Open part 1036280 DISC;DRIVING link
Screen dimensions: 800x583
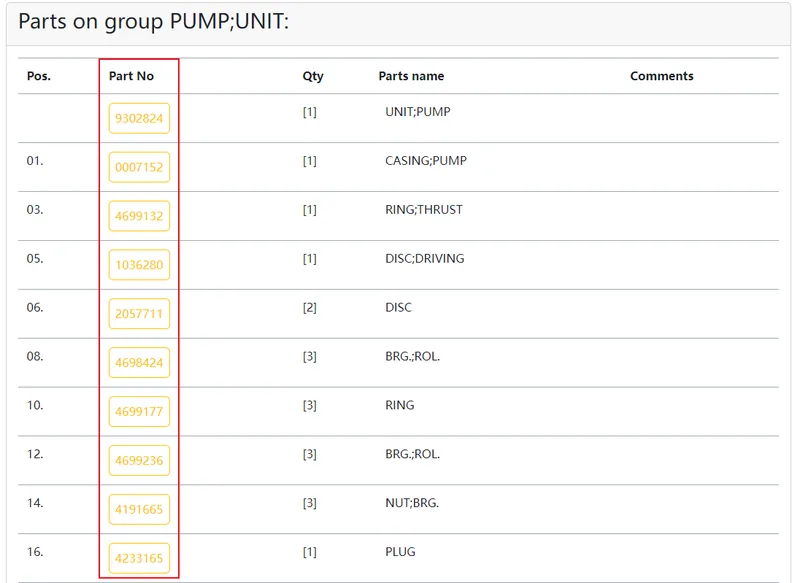tap(139, 265)
